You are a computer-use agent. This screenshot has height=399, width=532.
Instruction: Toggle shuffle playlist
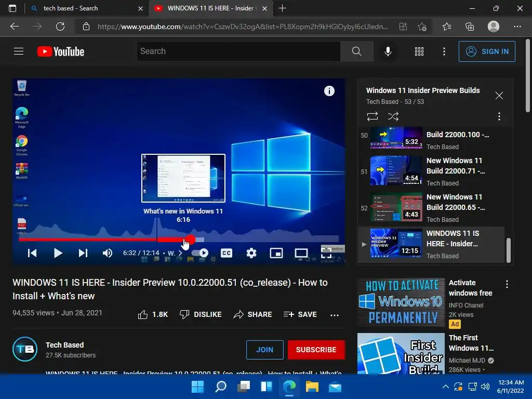[393, 116]
